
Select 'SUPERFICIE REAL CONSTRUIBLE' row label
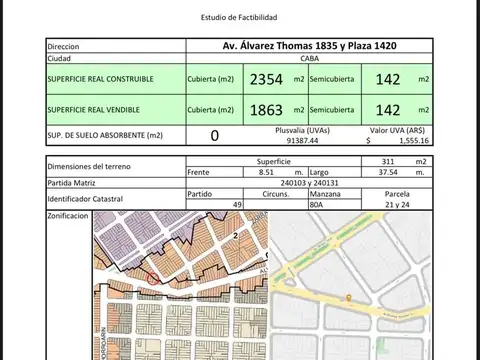click(100, 79)
